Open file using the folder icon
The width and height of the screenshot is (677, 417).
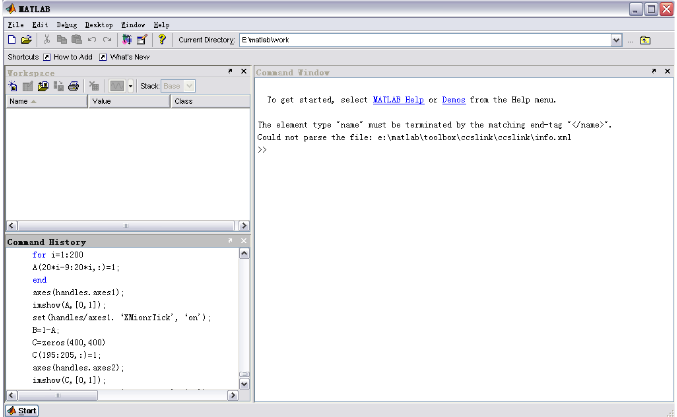point(26,40)
